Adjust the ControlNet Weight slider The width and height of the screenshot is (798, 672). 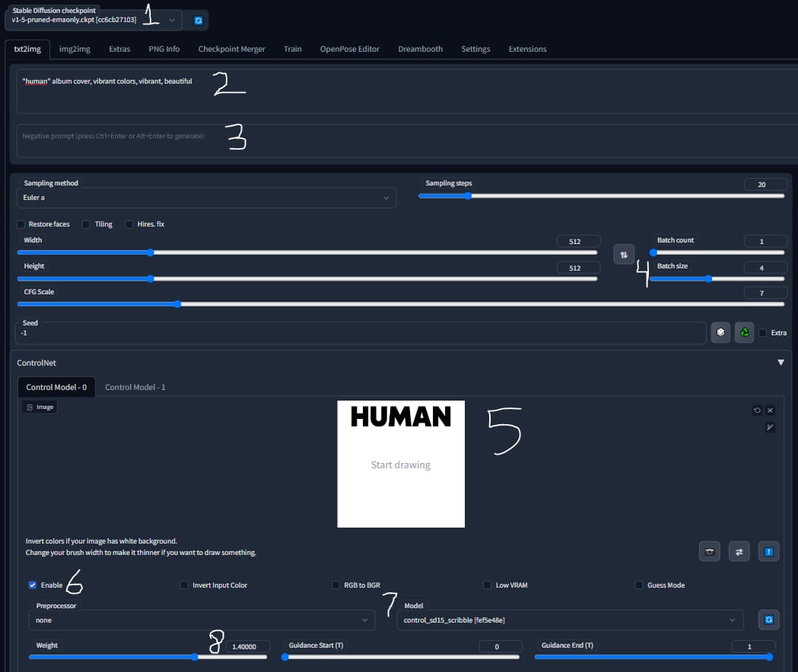148,657
